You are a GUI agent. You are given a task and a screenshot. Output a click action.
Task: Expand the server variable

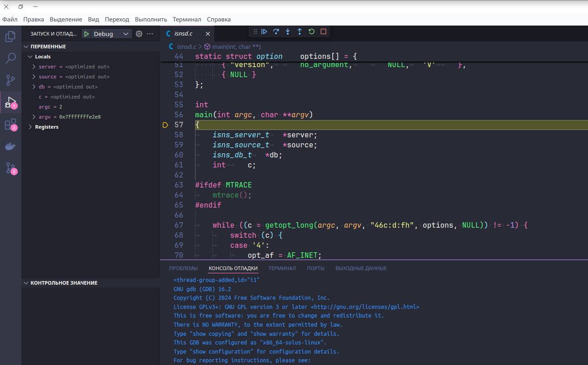click(x=34, y=67)
